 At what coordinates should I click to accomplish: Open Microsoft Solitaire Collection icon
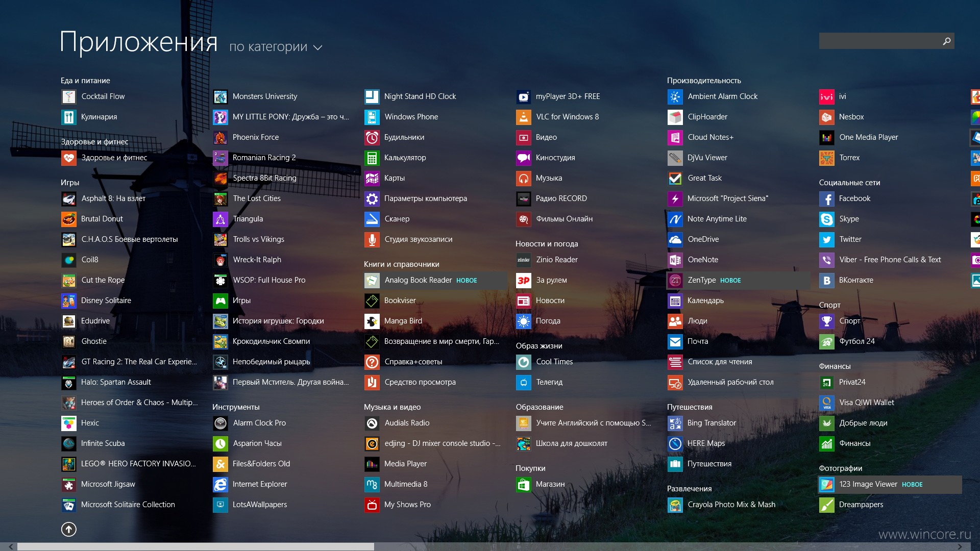click(x=69, y=505)
